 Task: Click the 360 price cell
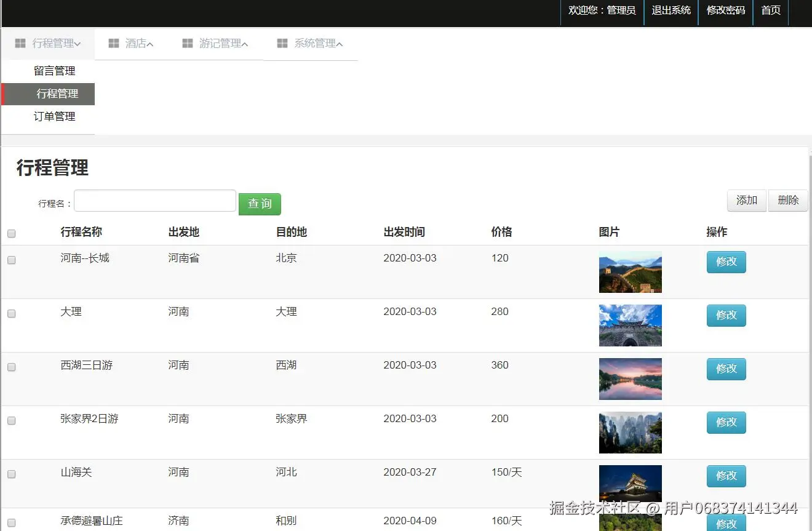coord(500,365)
